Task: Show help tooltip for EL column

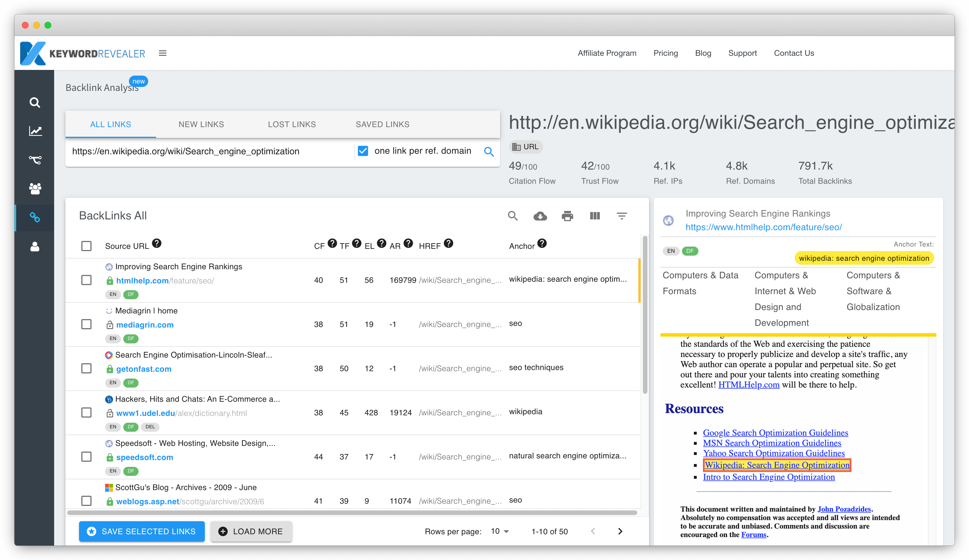Action: [x=381, y=243]
